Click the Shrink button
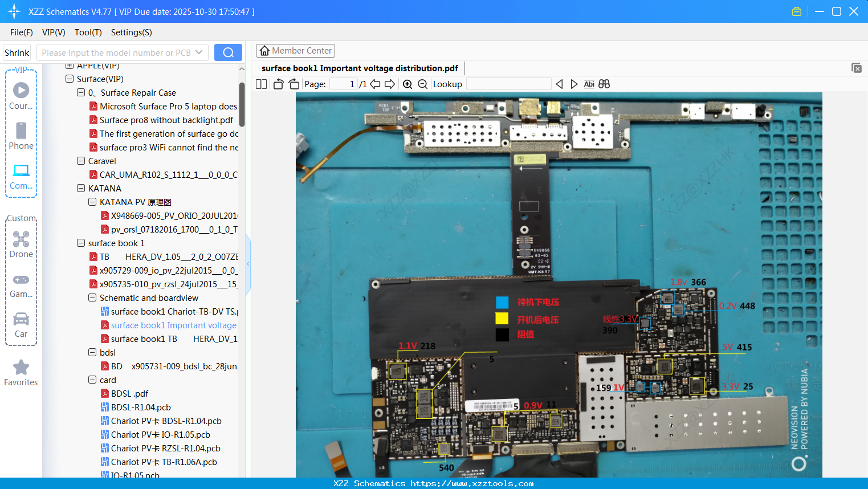 17,52
